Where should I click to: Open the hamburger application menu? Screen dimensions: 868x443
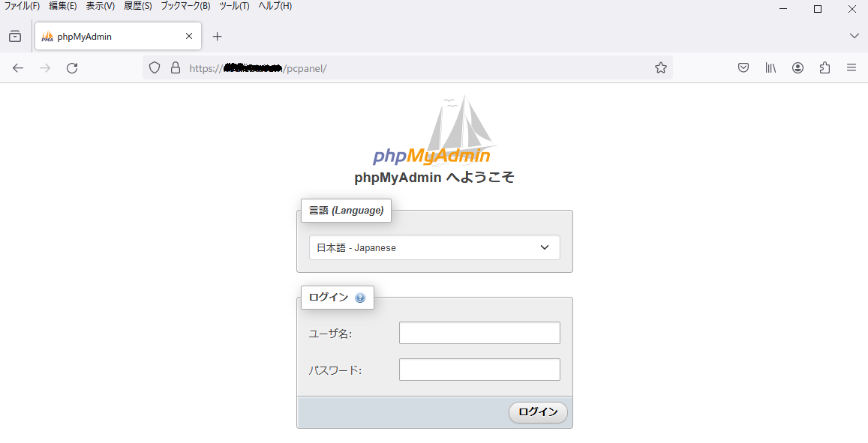851,67
